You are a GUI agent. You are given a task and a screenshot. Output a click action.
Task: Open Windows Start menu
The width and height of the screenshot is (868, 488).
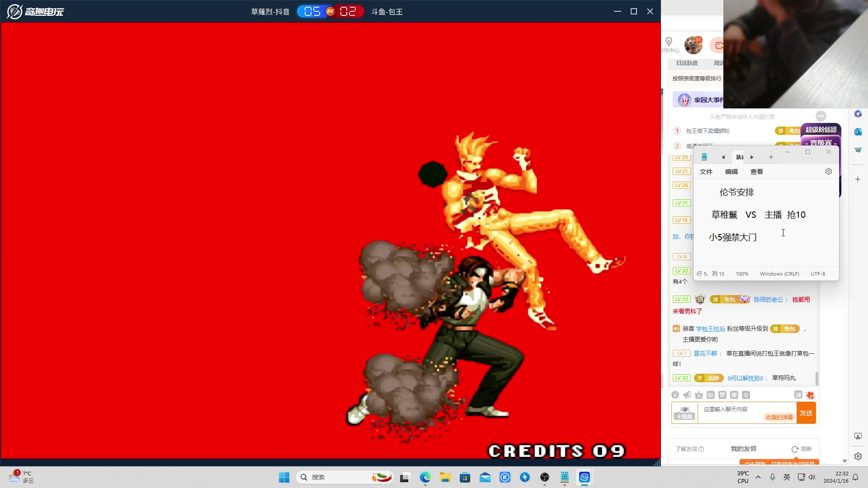284,477
